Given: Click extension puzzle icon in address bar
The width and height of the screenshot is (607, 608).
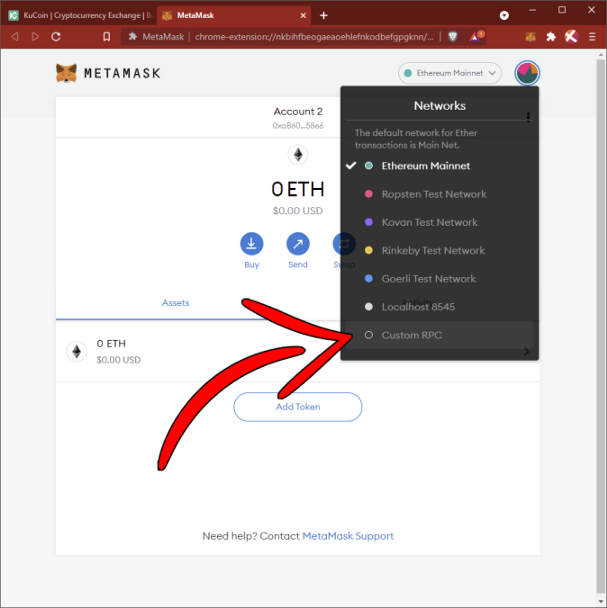Looking at the screenshot, I should 133,36.
